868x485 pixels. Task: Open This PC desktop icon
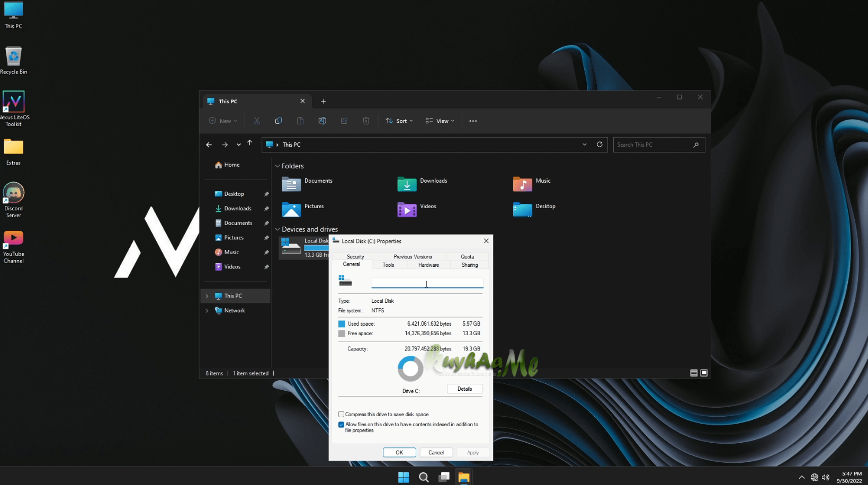(x=13, y=15)
